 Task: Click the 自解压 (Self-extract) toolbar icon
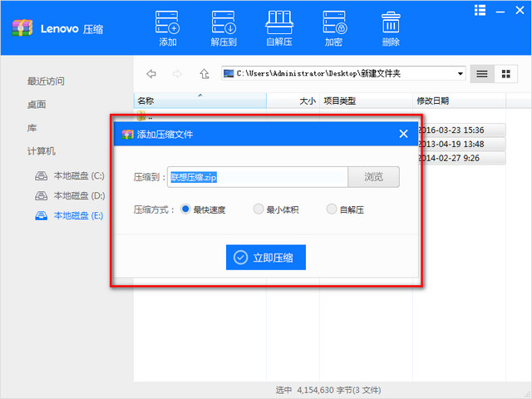click(x=279, y=28)
